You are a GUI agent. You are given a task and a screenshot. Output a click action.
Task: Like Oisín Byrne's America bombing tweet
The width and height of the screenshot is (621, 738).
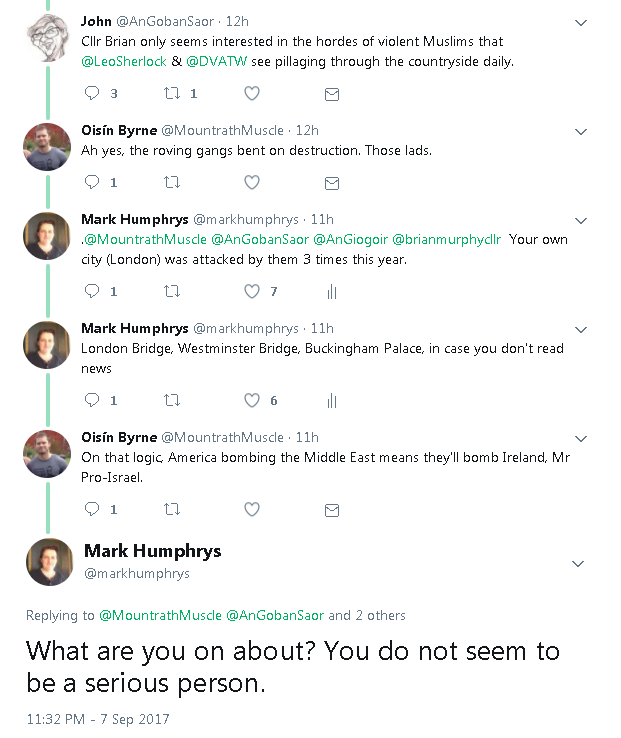(252, 510)
